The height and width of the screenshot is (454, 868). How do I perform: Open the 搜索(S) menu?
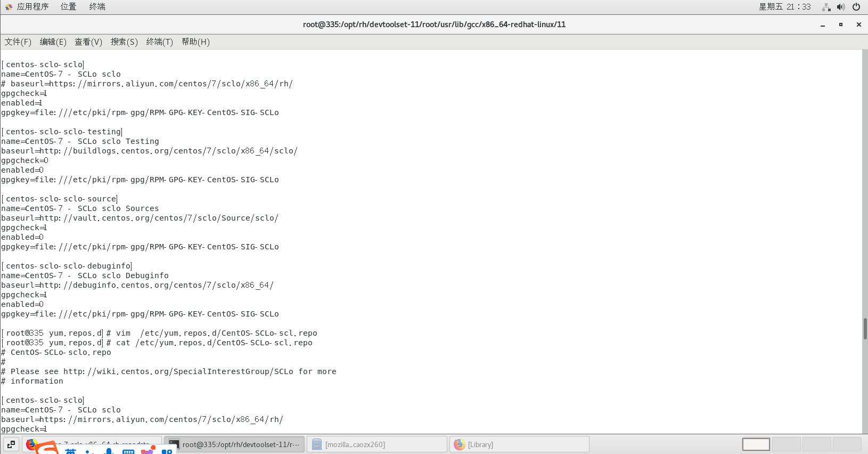tap(124, 42)
